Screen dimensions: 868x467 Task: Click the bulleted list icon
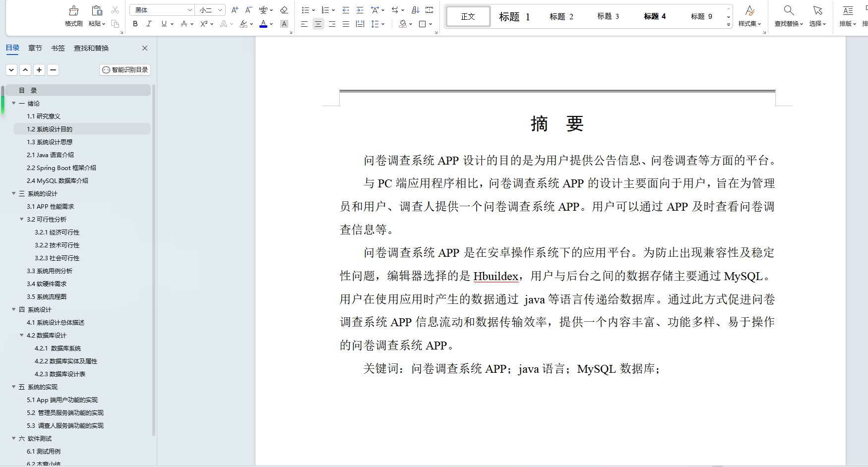(x=306, y=10)
